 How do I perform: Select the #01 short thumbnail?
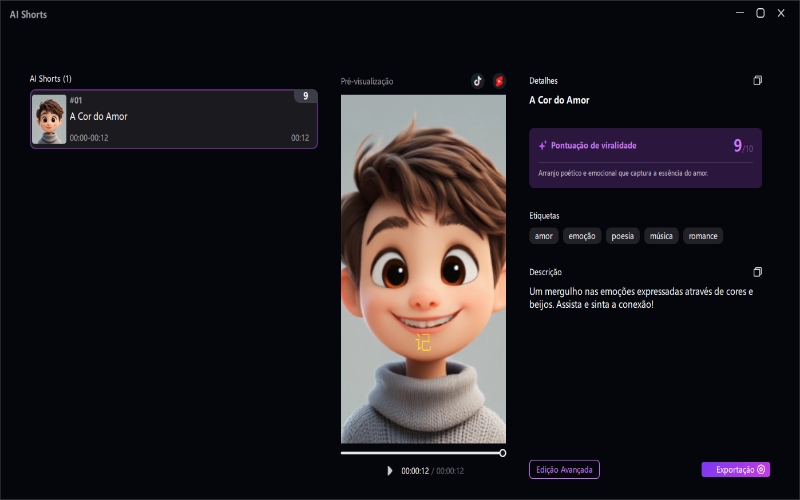[49, 119]
